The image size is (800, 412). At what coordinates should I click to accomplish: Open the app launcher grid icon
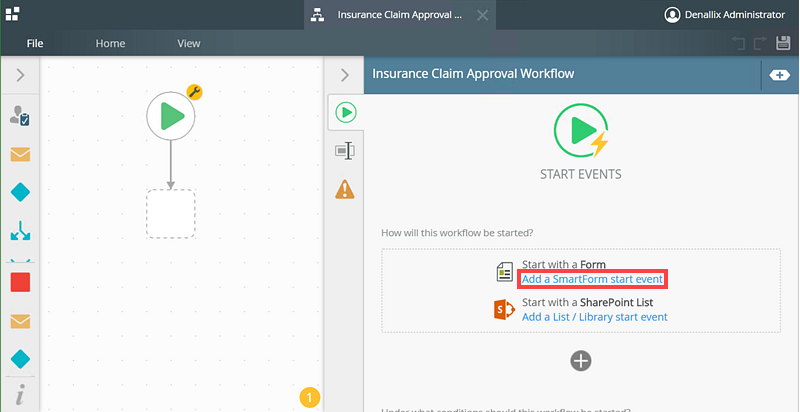tap(12, 14)
